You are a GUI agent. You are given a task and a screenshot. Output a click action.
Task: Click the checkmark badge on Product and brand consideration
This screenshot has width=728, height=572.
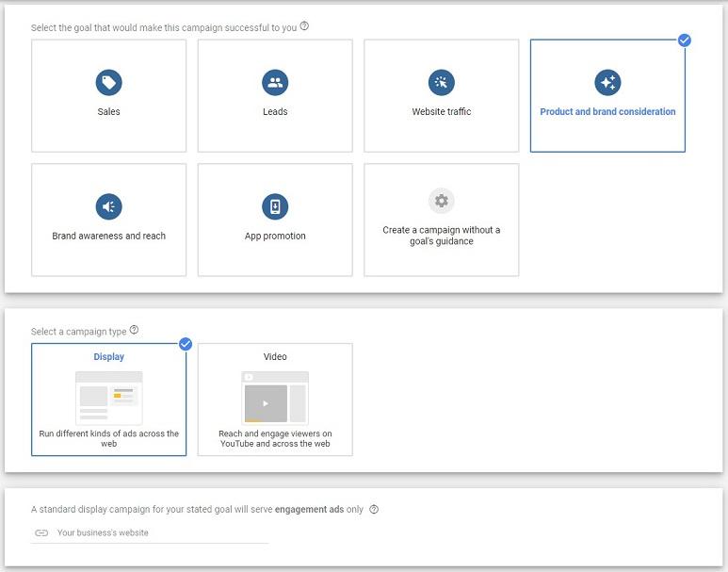[685, 41]
